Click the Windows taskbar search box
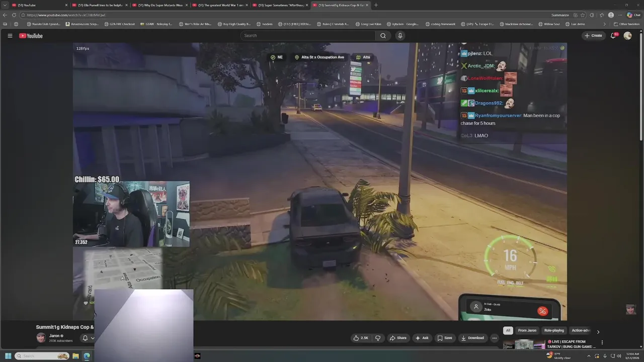 click(41, 356)
